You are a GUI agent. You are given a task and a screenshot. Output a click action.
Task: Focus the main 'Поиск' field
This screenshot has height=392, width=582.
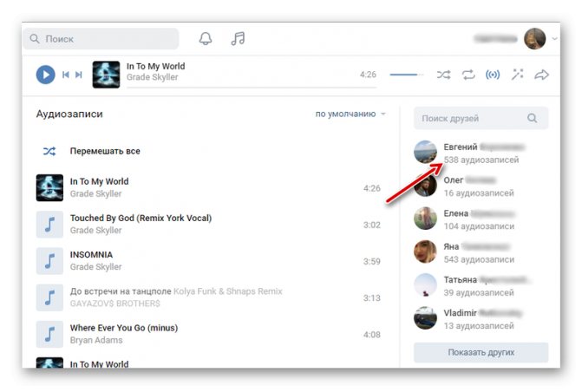(101, 39)
